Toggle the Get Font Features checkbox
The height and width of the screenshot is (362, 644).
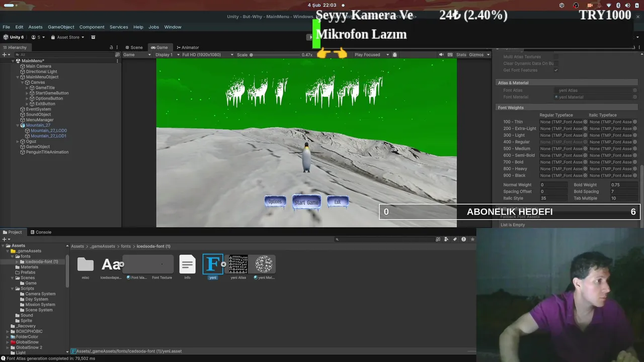pos(556,70)
